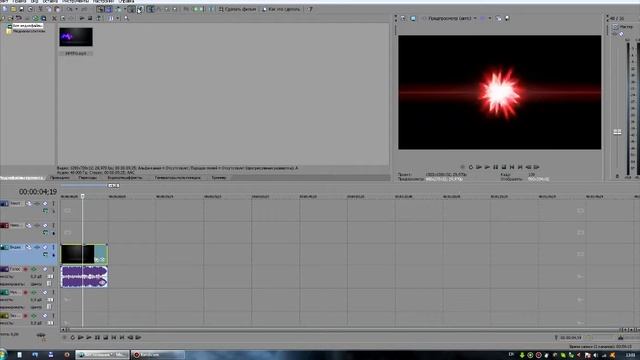Image resolution: width=640 pixels, height=360 pixels.
Task: Open compositing mode of Видео track
Action: [x=45, y=254]
